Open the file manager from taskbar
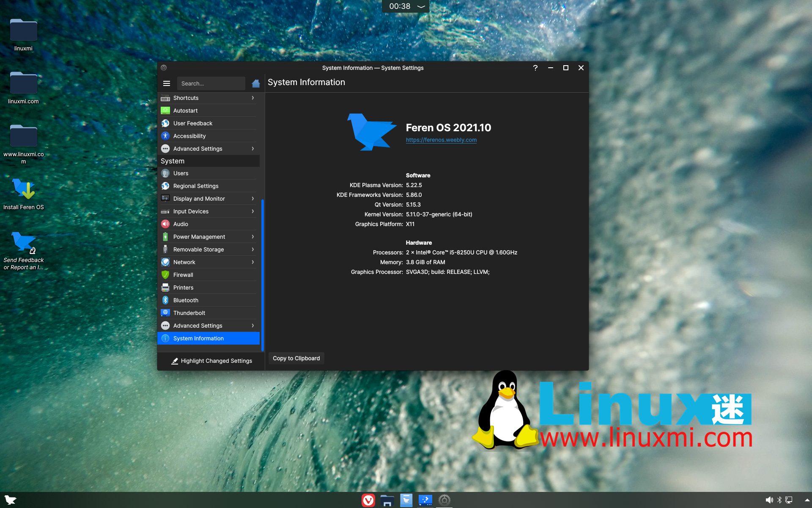 point(387,500)
